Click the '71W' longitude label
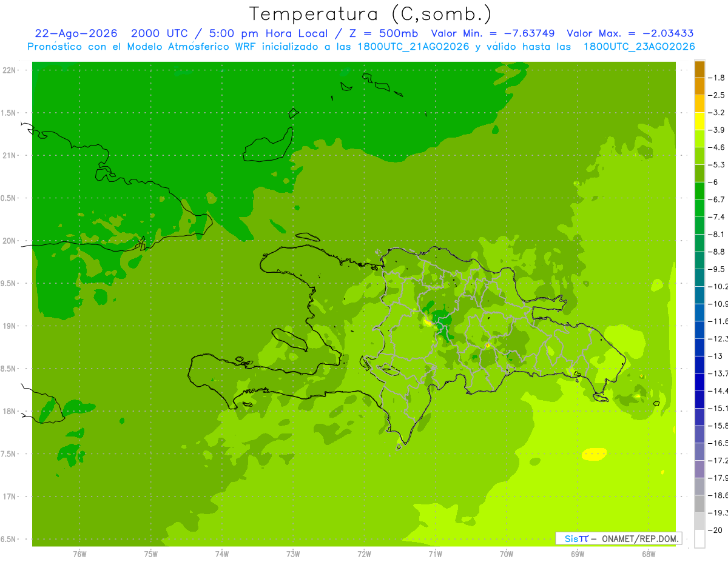 point(435,554)
